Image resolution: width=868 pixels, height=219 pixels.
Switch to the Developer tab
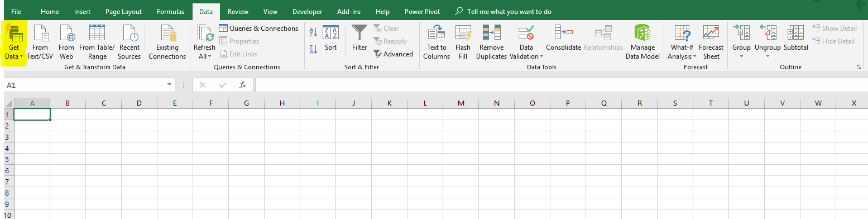click(x=307, y=11)
